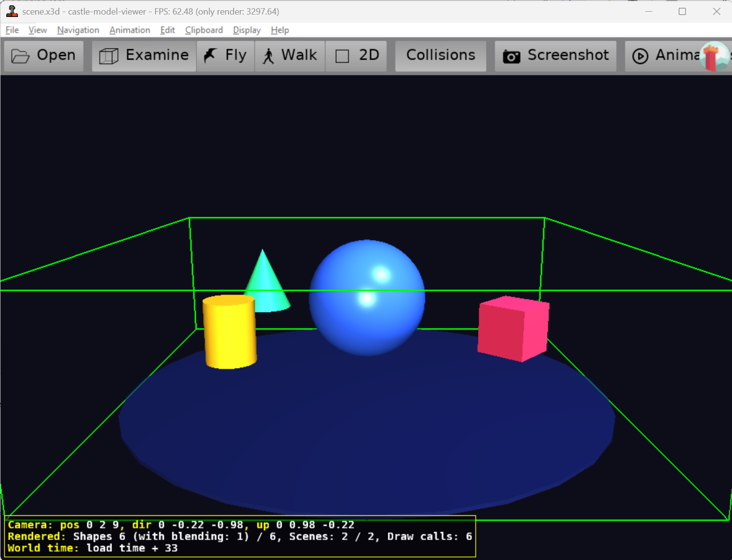732x560 pixels.
Task: Expand the Navigation menu
Action: point(78,30)
